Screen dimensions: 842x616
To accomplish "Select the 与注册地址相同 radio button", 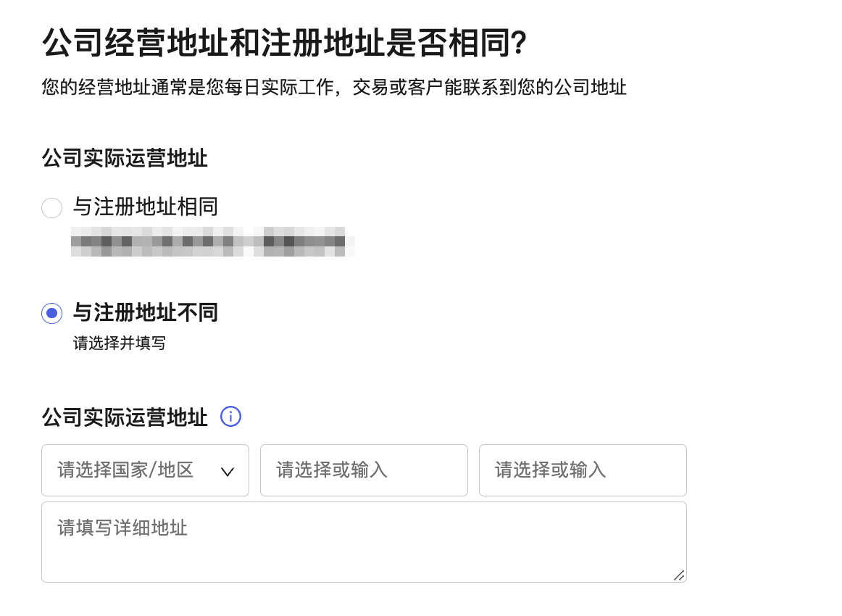I will [x=52, y=208].
